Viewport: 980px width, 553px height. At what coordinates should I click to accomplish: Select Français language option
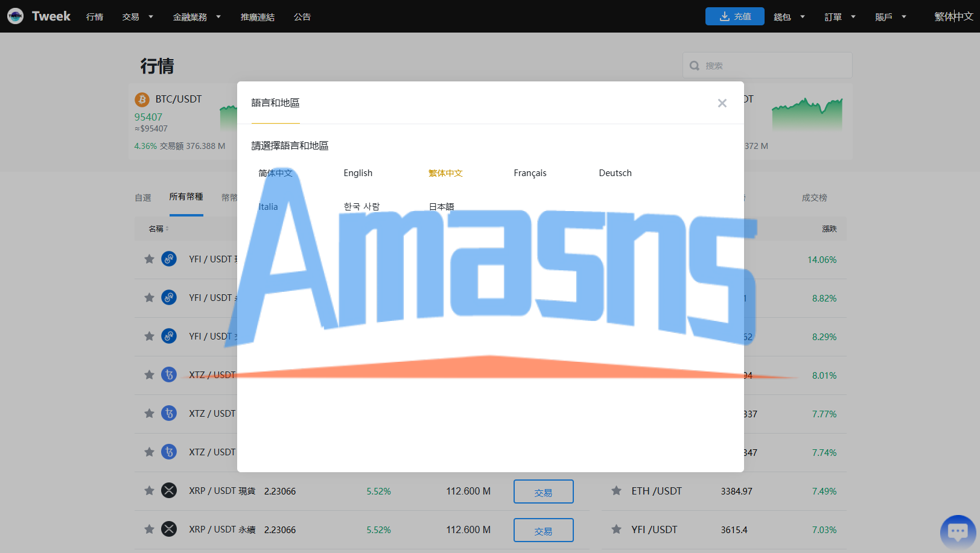click(530, 173)
